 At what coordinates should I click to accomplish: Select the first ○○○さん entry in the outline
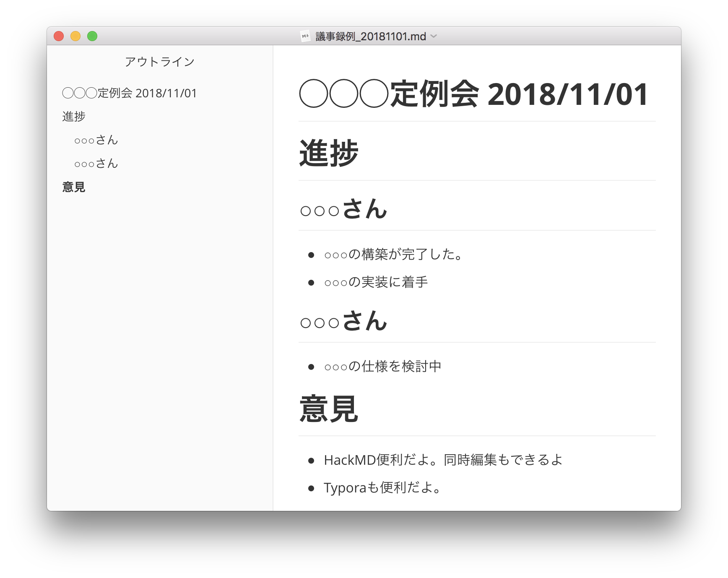[x=96, y=140]
